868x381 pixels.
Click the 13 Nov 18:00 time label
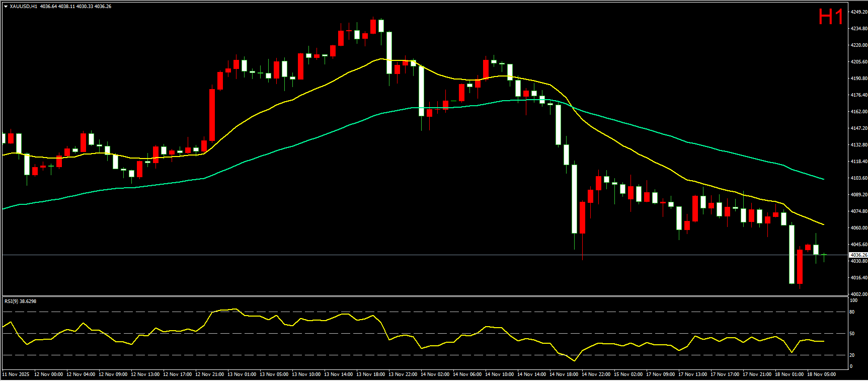pos(370,374)
